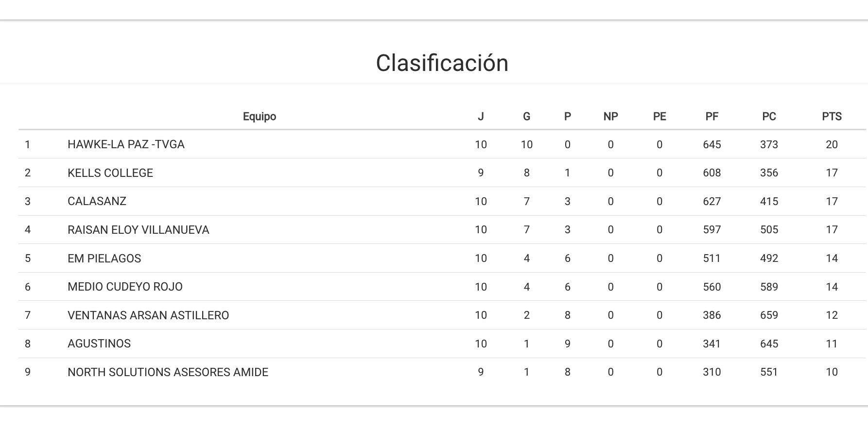This screenshot has width=868, height=432.
Task: Click the PTS column header
Action: point(832,117)
